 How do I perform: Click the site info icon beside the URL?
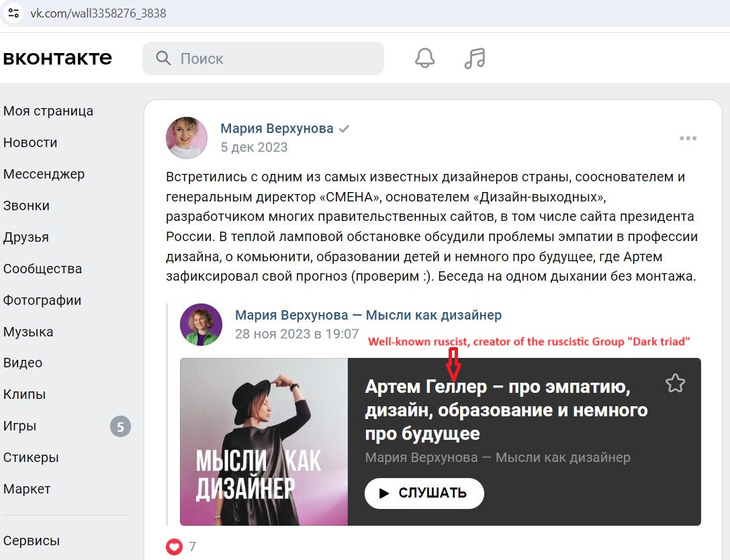(13, 13)
